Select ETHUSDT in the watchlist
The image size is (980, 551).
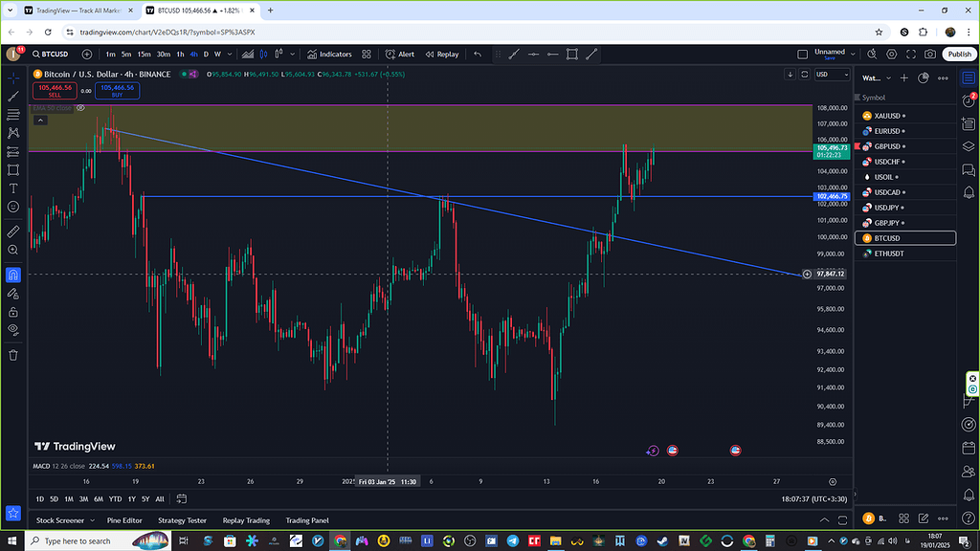point(888,253)
